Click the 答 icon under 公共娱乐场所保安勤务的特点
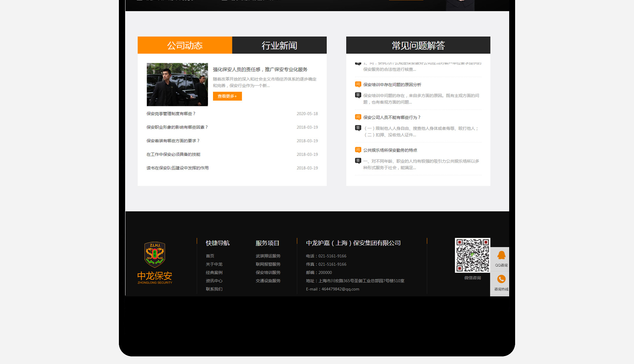This screenshot has height=364, width=634. 358,161
